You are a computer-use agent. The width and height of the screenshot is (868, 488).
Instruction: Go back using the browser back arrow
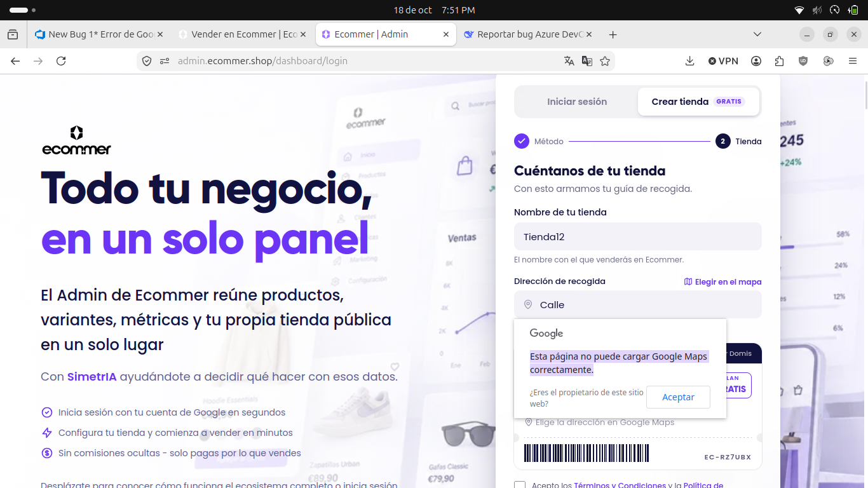15,61
